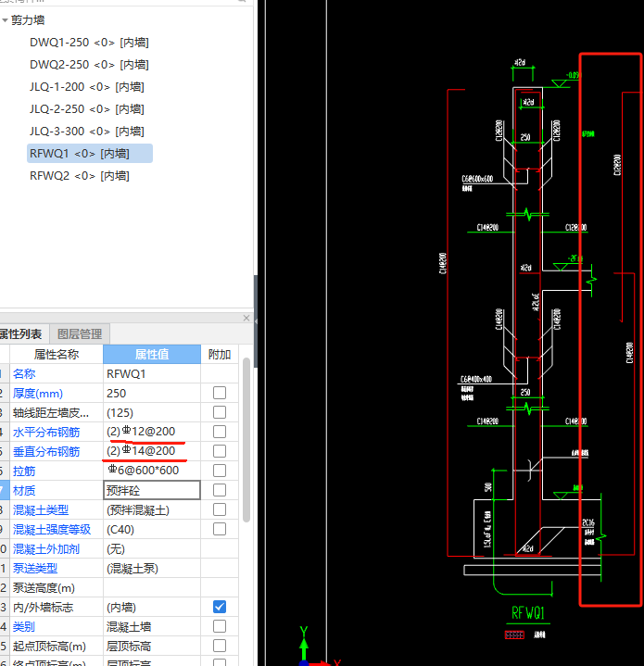Click the 附加 column header
The width and height of the screenshot is (644, 666).
tap(220, 354)
